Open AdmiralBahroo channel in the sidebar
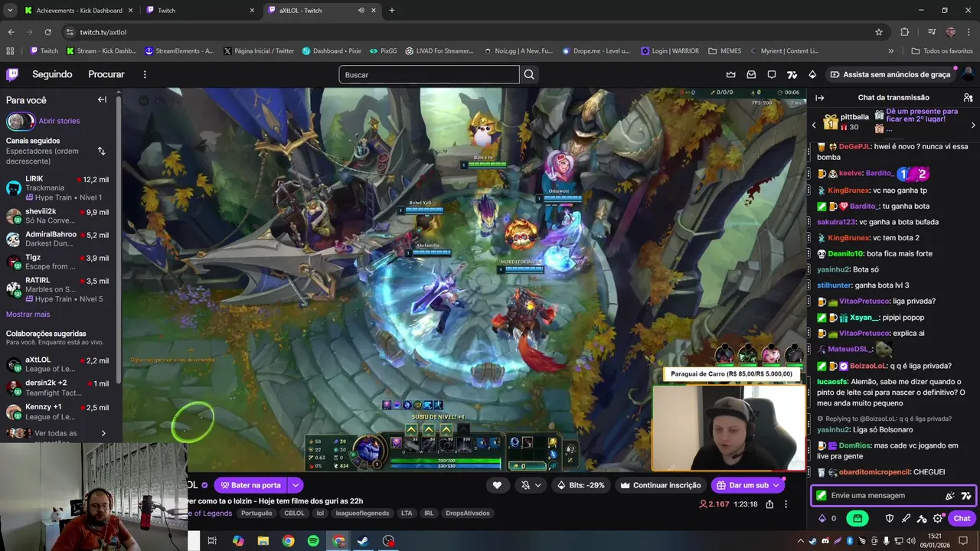 pos(58,239)
